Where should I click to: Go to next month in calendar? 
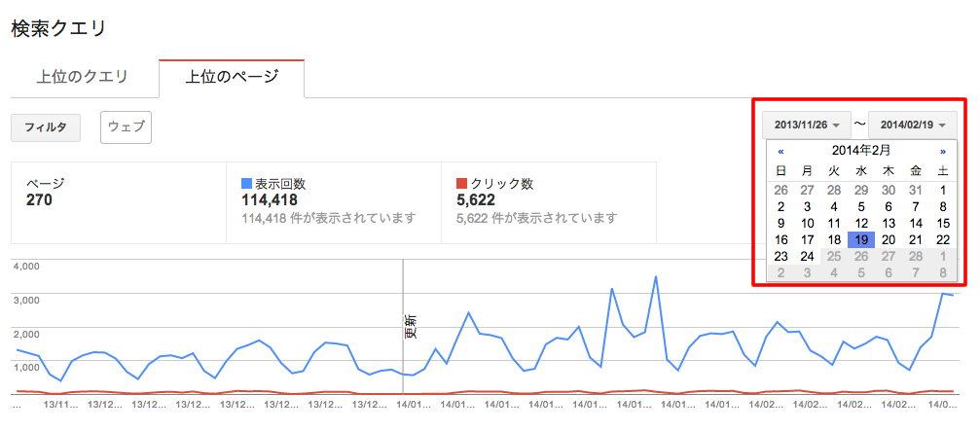pyautogui.click(x=942, y=151)
